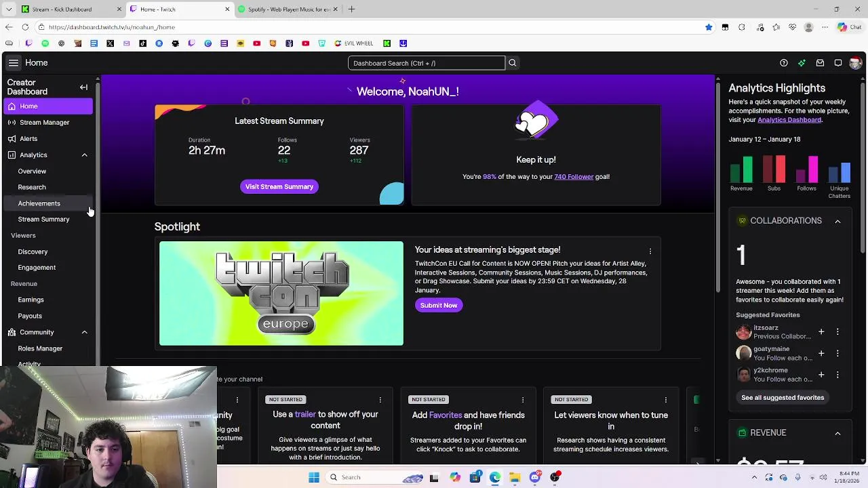Click the TwitchCon Europe spotlight image

click(281, 293)
